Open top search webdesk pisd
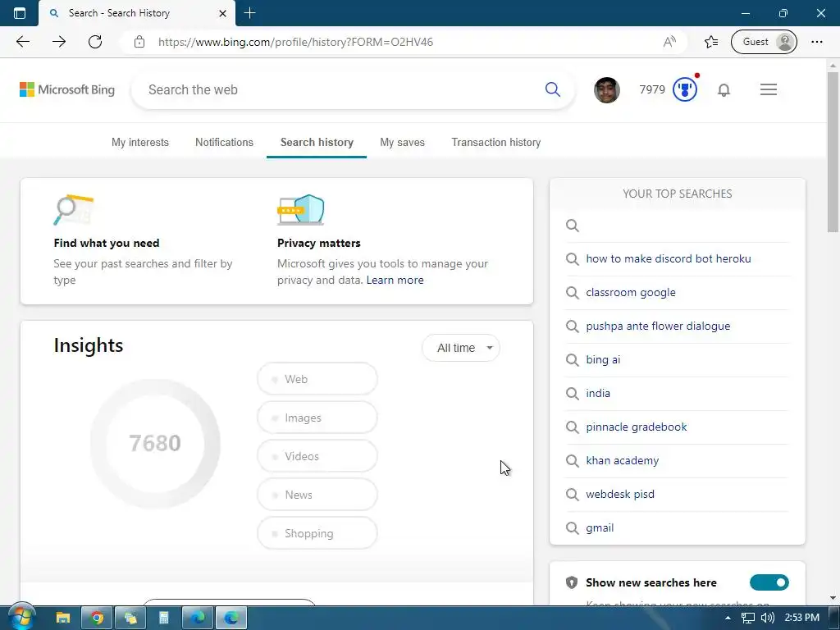Viewport: 840px width, 630px height. click(620, 495)
